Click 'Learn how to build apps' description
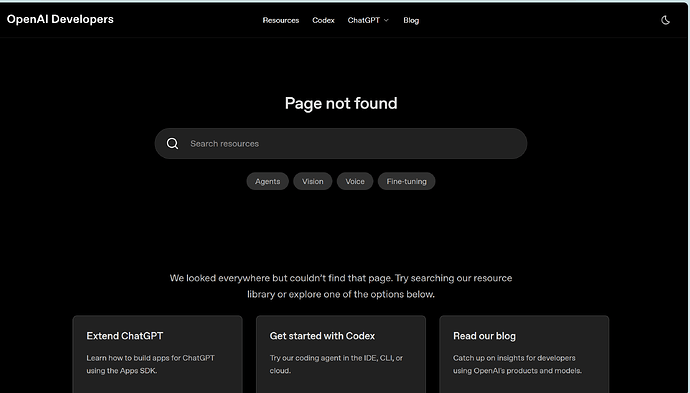This screenshot has width=690, height=393. coord(150,364)
